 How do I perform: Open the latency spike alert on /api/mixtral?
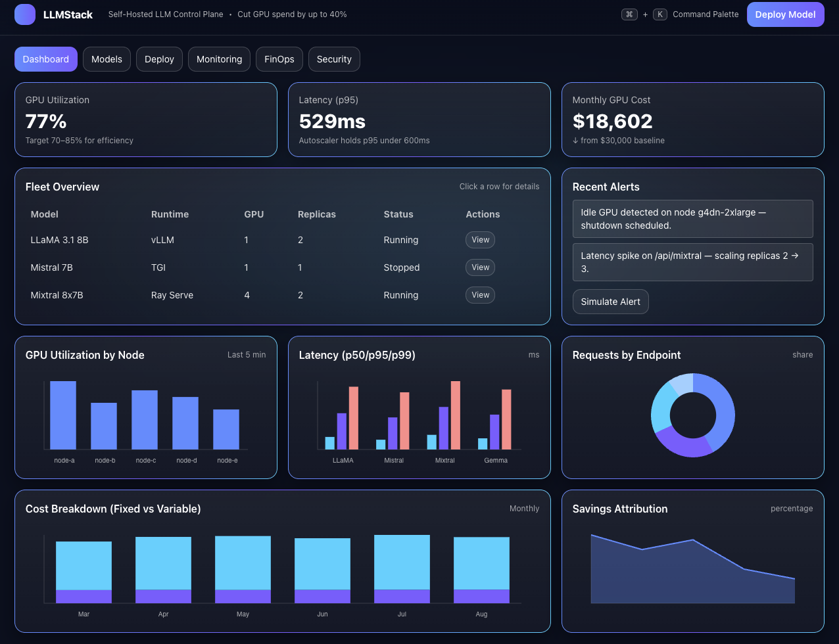692,262
